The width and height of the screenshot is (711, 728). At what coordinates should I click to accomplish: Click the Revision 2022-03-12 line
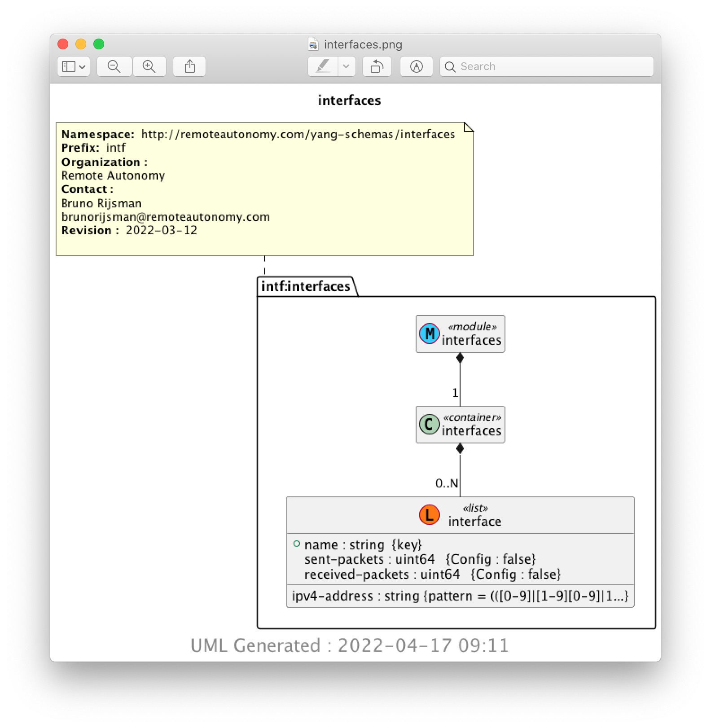click(129, 230)
